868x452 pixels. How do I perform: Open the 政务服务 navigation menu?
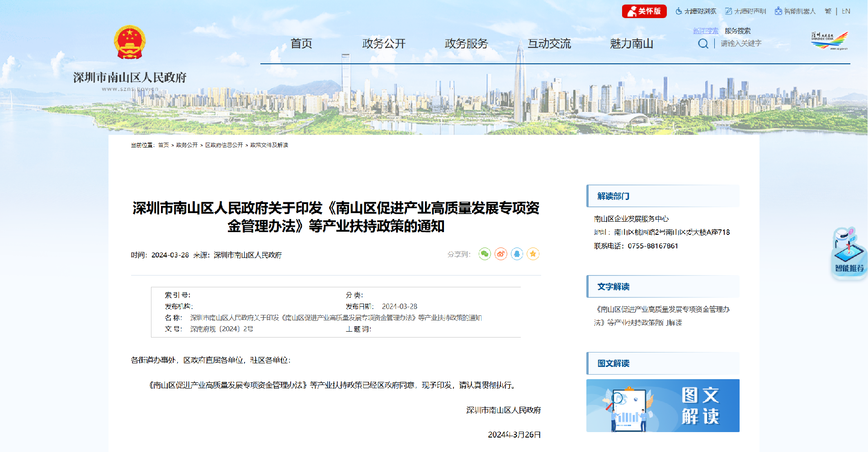click(466, 44)
